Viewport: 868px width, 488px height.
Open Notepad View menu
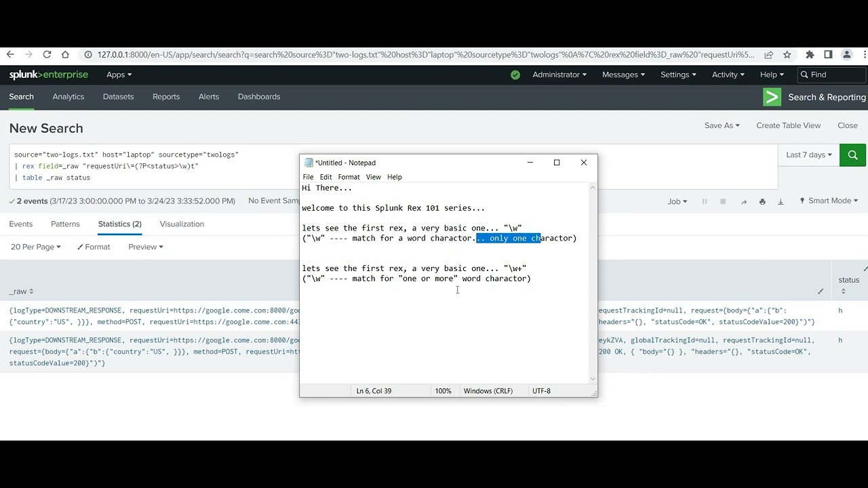pos(374,177)
